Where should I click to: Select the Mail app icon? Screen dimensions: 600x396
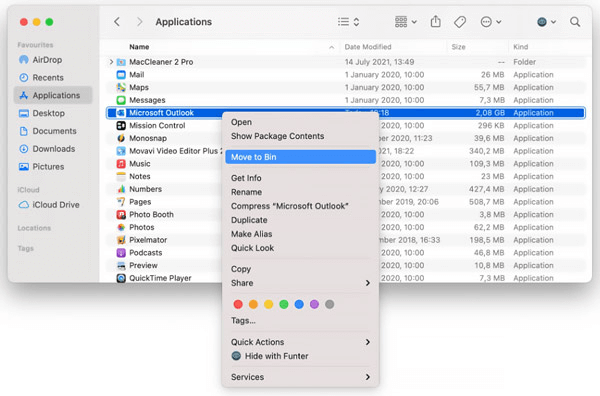(x=121, y=75)
